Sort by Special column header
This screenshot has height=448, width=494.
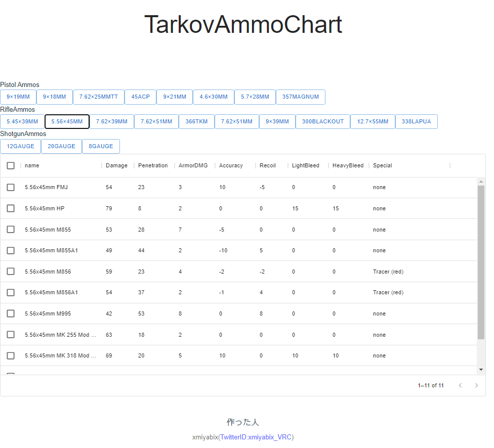pyautogui.click(x=383, y=166)
